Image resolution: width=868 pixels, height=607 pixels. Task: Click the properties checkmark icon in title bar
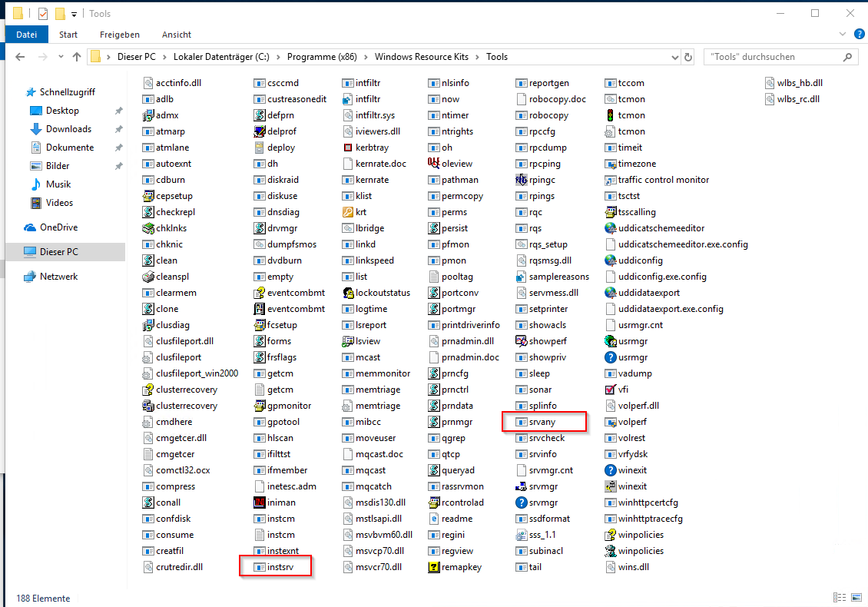point(43,14)
